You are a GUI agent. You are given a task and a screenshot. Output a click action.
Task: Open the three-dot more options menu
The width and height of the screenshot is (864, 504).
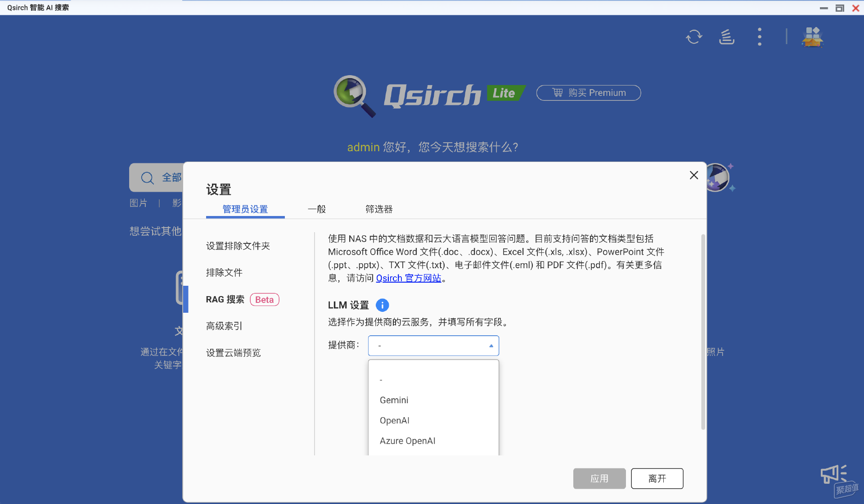[x=760, y=37]
